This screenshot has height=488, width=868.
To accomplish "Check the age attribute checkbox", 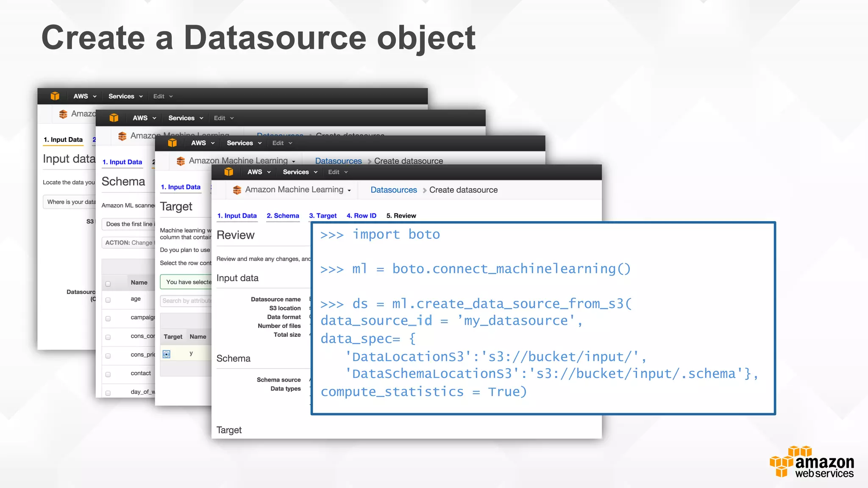I will 108,300.
